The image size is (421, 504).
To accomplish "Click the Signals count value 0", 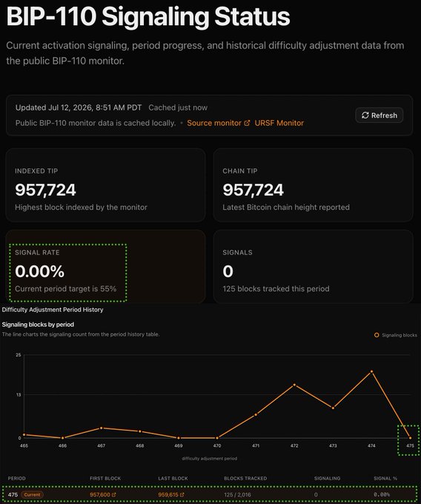I will click(228, 271).
